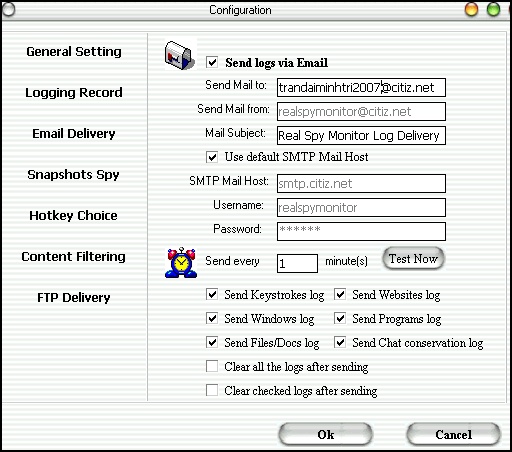512x452 pixels.
Task: Check Clear checked logs after sending
Action: 212,390
